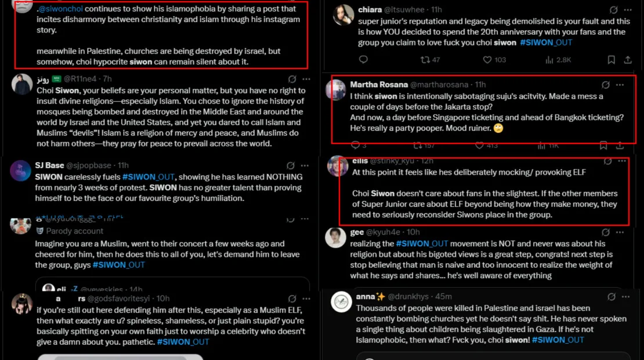Click the Grok icon on Martha Rosana's tweet

coord(605,85)
